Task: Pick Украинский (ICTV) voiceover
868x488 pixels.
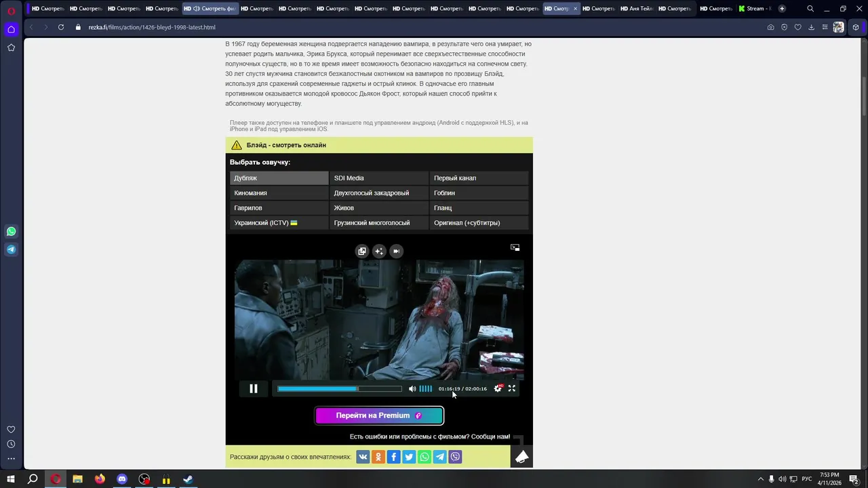Action: tap(279, 223)
